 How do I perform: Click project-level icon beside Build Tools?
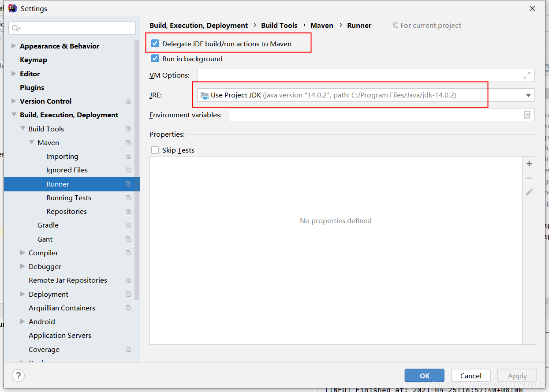[128, 129]
